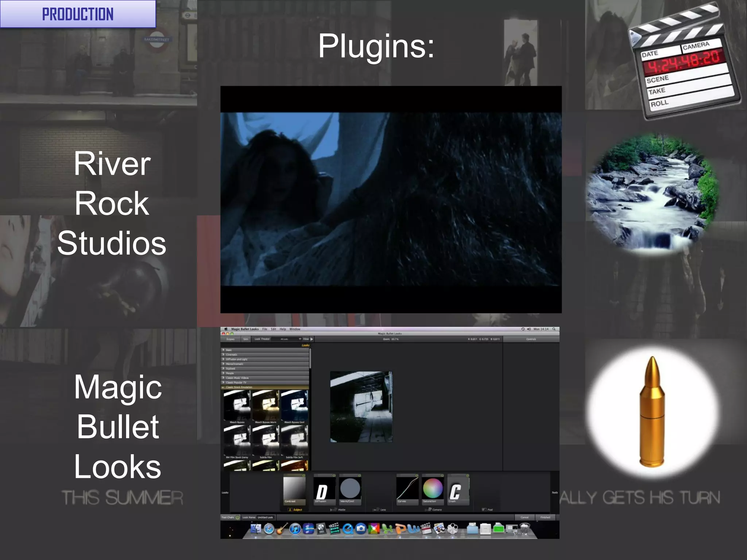747x560 pixels.
Task: Select the Curves tool card
Action: tap(407, 489)
